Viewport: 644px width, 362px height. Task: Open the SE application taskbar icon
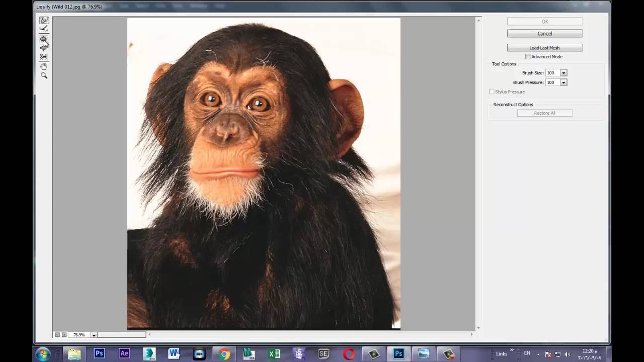324,354
